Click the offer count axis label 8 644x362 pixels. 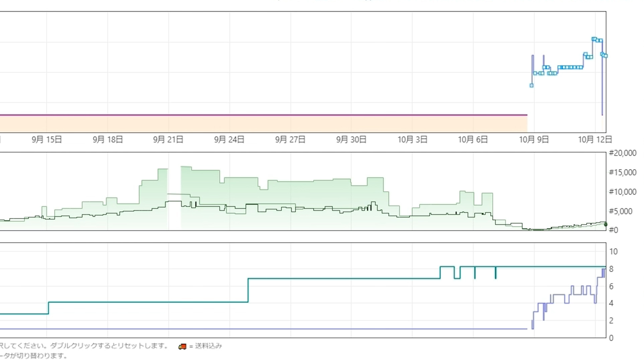tap(611, 269)
